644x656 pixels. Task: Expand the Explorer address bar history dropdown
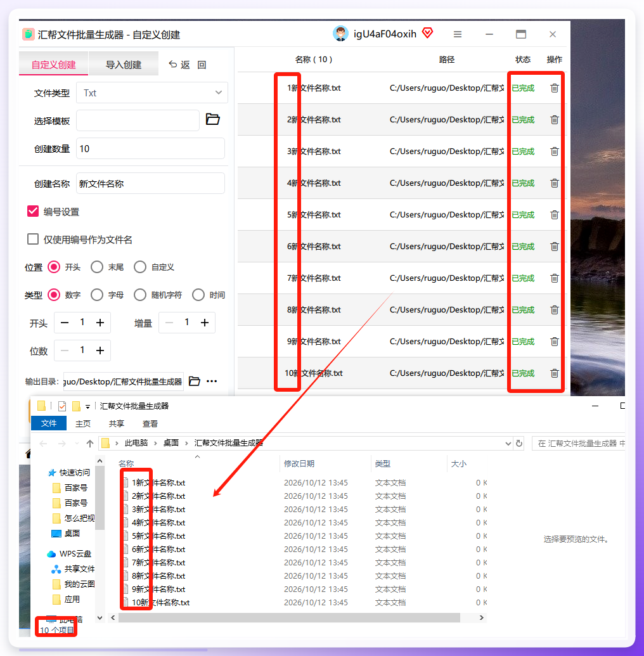[508, 444]
